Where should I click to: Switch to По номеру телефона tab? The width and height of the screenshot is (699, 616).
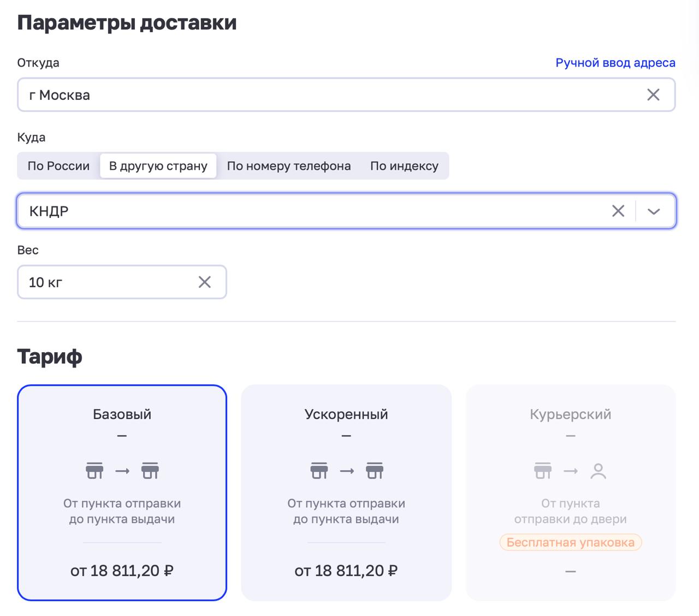pos(288,166)
